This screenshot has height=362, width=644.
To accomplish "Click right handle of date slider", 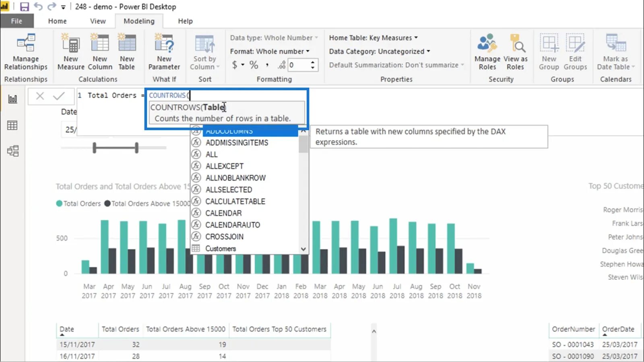I will point(136,148).
